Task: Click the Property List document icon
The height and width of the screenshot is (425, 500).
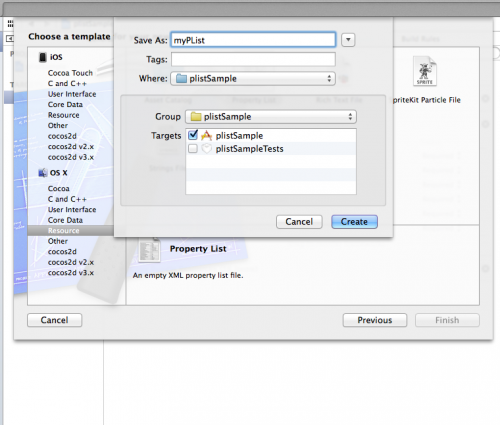Action: [149, 250]
